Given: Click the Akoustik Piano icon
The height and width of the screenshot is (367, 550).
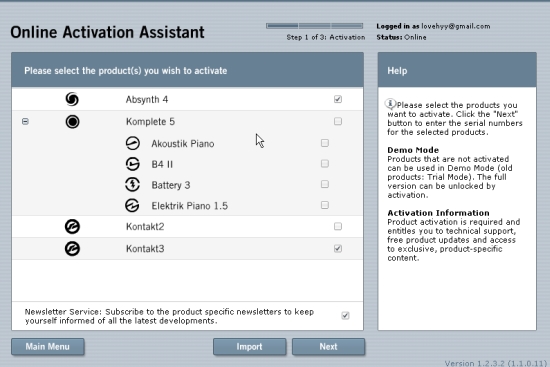Looking at the screenshot, I should pyautogui.click(x=133, y=143).
